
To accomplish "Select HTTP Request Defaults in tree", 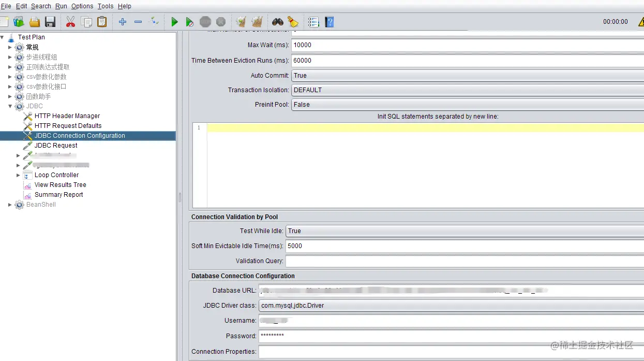I will pyautogui.click(x=68, y=126).
